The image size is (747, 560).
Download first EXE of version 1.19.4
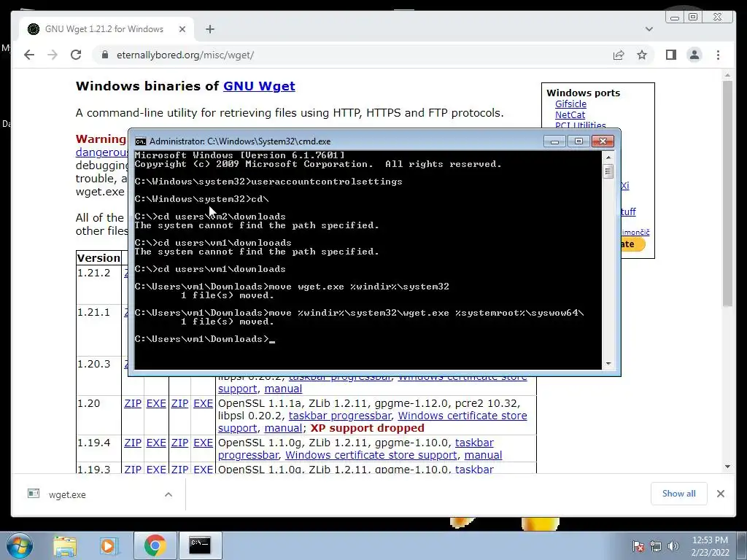156,443
